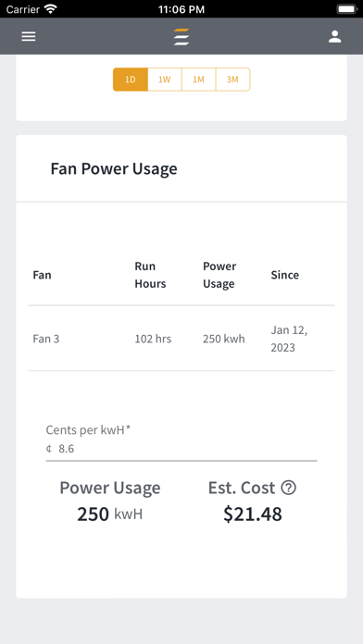Select the Fan 3 table row

(x=181, y=339)
